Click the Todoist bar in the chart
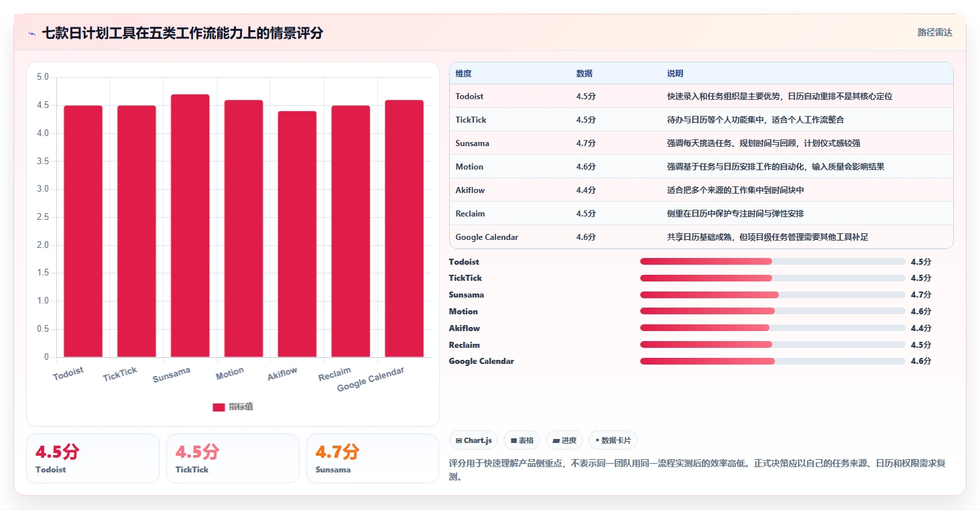Image resolution: width=980 pixels, height=510 pixels. pos(83,231)
